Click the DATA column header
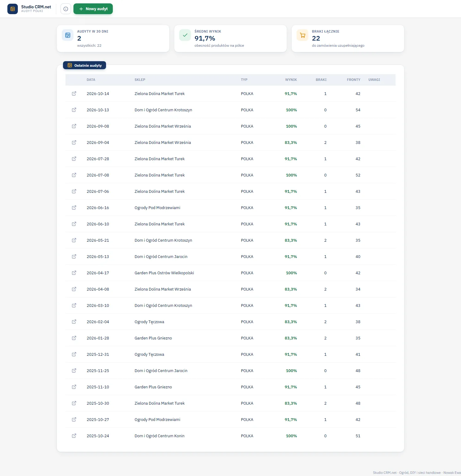 pyautogui.click(x=91, y=80)
